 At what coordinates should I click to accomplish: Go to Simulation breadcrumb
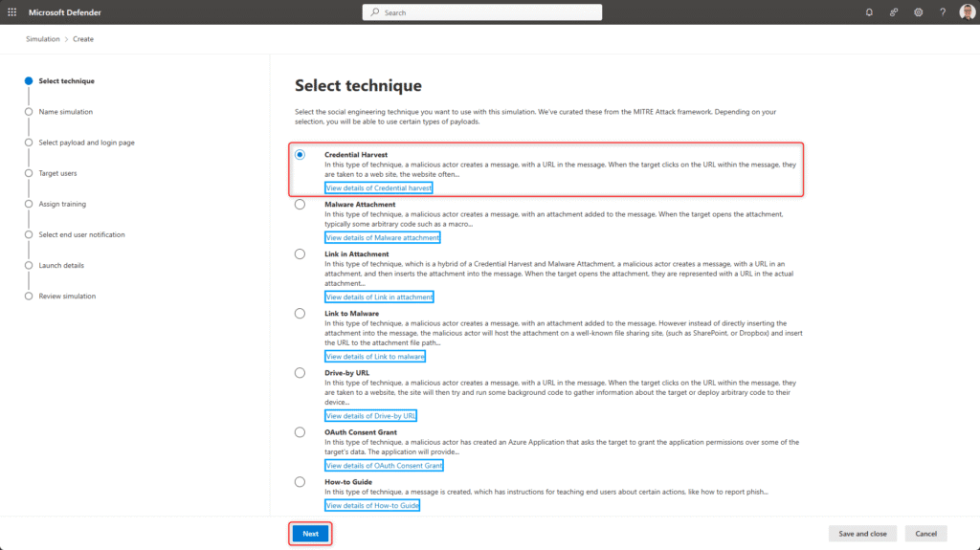pyautogui.click(x=42, y=39)
